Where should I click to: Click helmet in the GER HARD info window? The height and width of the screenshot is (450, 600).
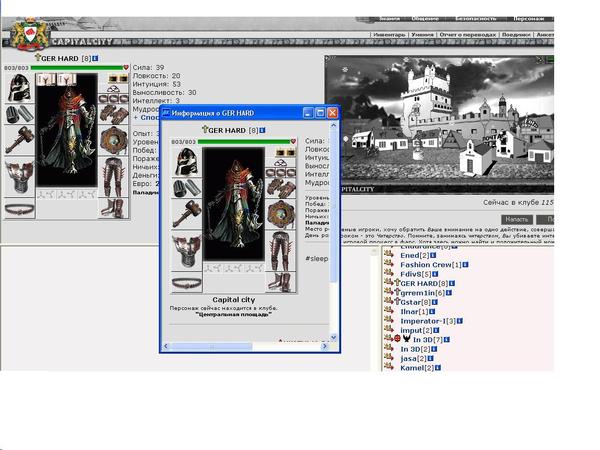click(186, 162)
